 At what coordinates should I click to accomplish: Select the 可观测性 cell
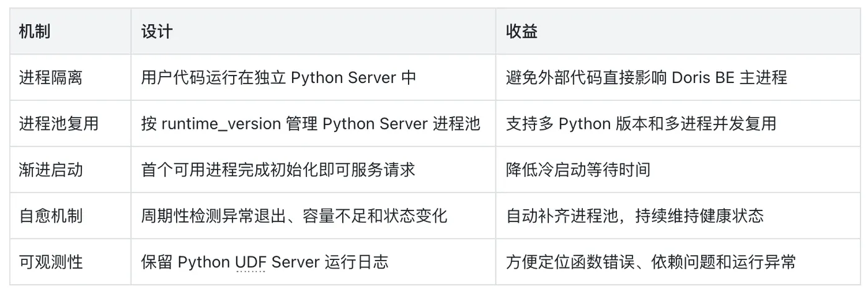pyautogui.click(x=70, y=262)
